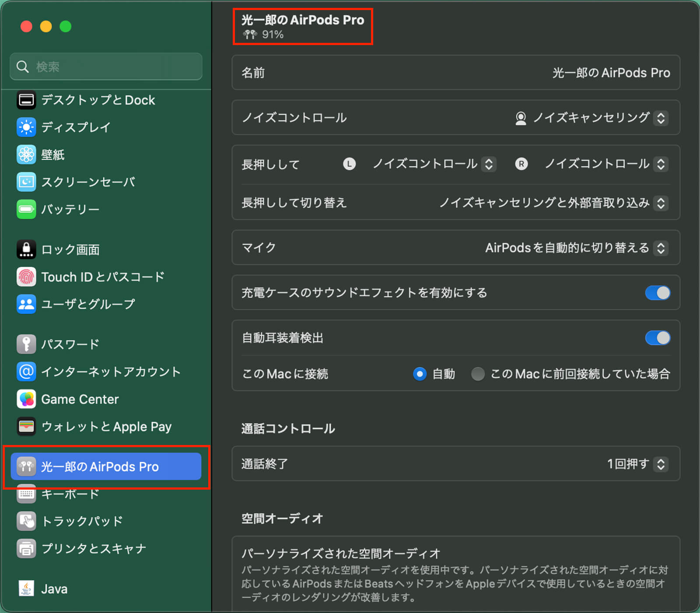Open ロック画面 settings label
This screenshot has height=613, width=700.
70,249
